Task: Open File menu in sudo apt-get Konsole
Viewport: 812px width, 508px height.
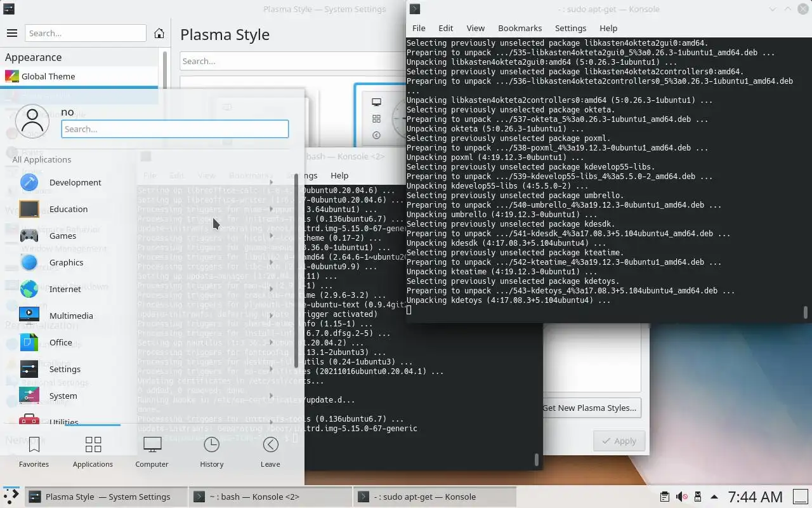Action: click(x=419, y=28)
